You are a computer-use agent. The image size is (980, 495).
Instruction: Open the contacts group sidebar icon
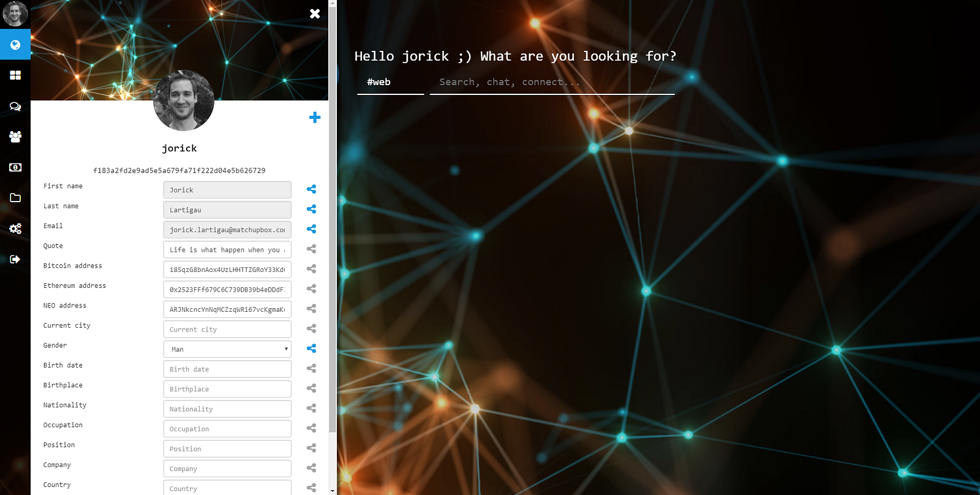click(x=15, y=137)
